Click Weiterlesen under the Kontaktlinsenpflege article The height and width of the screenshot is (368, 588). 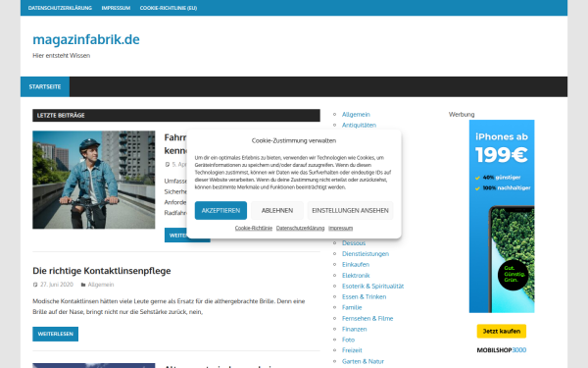coord(56,334)
